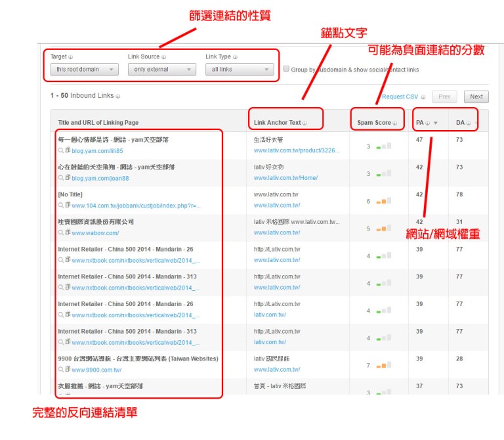Click the info icon next to Request CSV

tap(423, 97)
